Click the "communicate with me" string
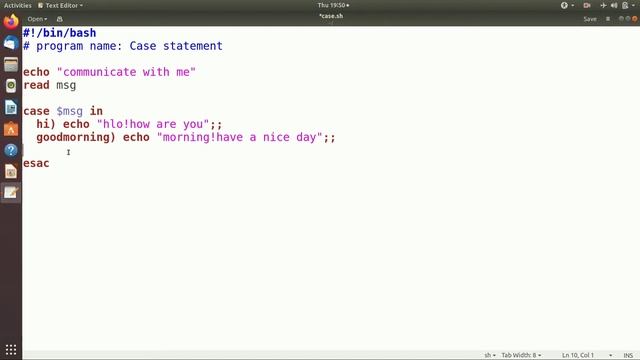 (127, 72)
